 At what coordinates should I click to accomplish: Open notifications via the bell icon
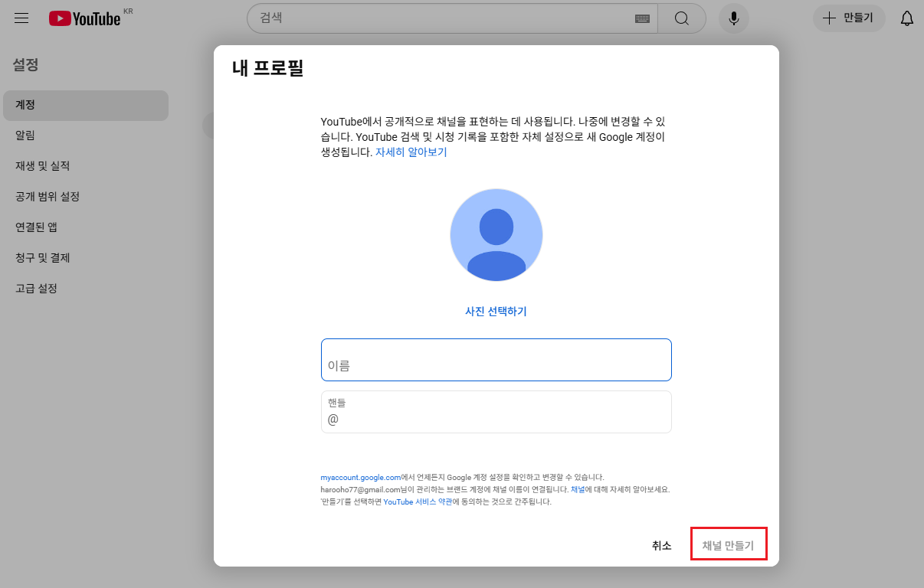906,18
